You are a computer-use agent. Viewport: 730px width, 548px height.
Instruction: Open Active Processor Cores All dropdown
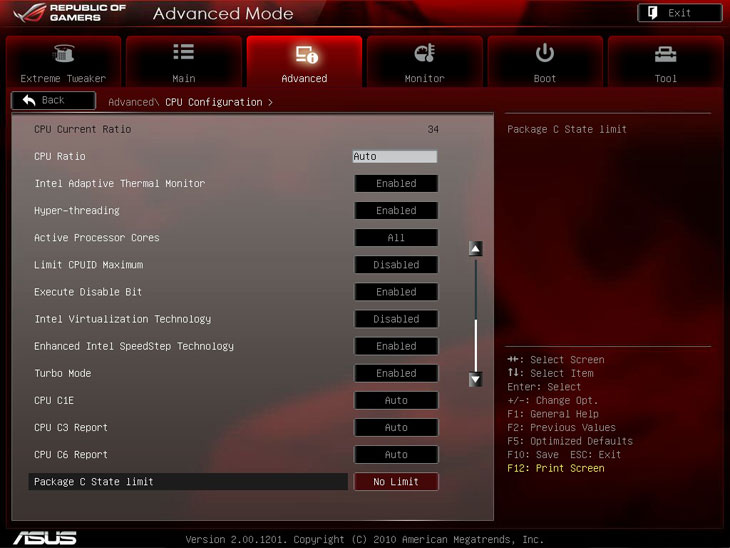pos(396,238)
